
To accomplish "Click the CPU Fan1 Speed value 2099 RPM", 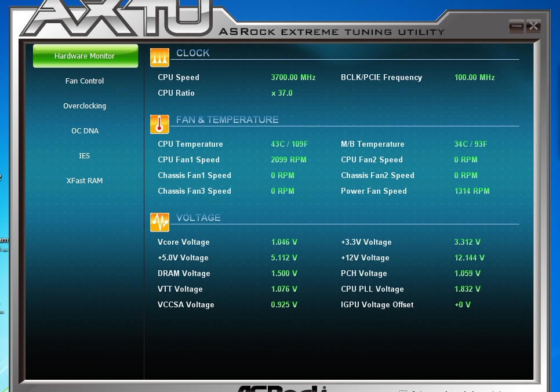I will click(x=289, y=159).
